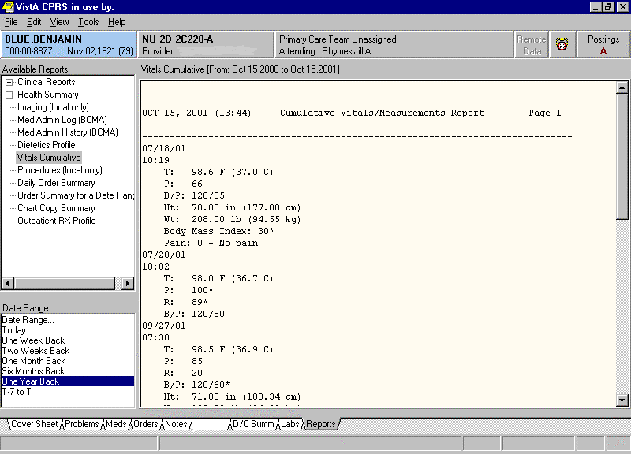The width and height of the screenshot is (631, 454).
Task: Click the Cumulative Vitals/Measurements Report heading
Action: coord(382,113)
